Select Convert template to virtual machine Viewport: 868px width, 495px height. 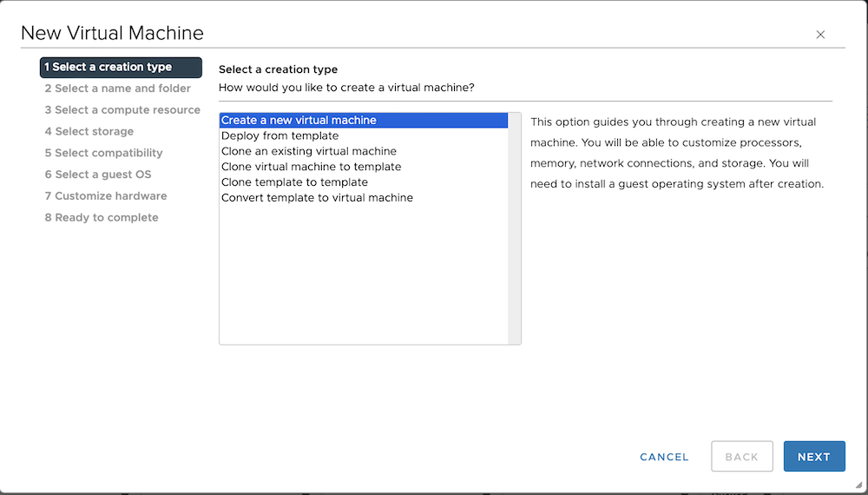pyautogui.click(x=364, y=198)
